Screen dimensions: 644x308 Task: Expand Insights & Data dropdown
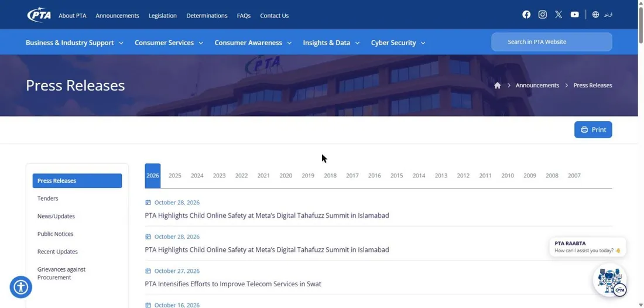(x=331, y=43)
